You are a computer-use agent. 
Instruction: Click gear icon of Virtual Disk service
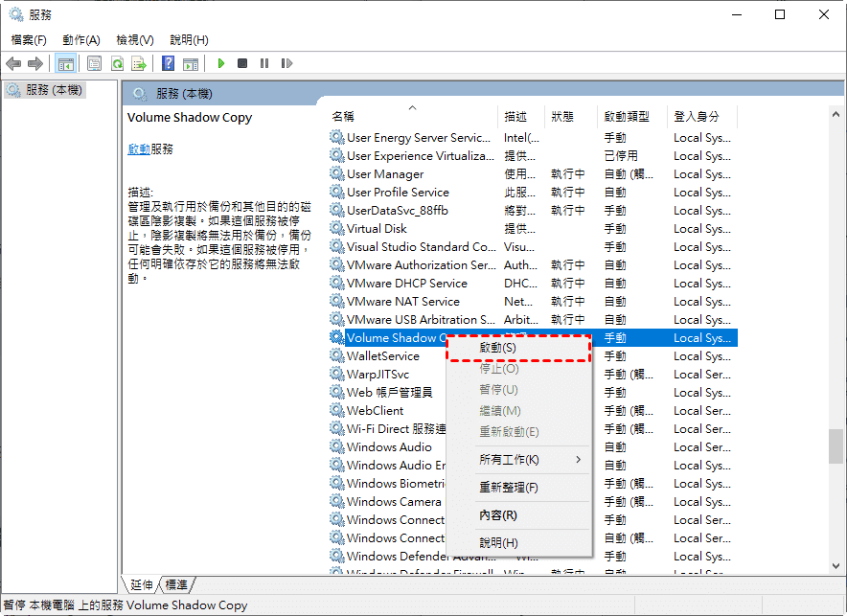click(x=337, y=228)
